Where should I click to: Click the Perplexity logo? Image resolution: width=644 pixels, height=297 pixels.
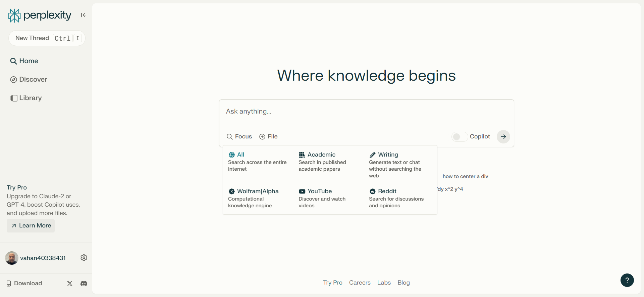point(40,15)
